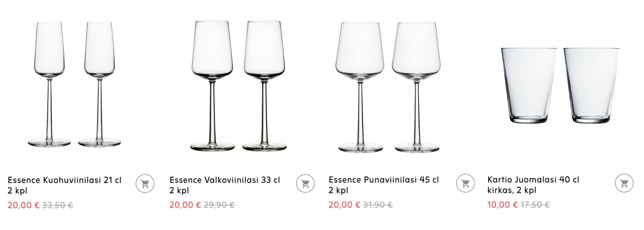Open the Kartio Juomalasi 40 cl kirkas title
Screen dimensions: 644x230
point(533,185)
